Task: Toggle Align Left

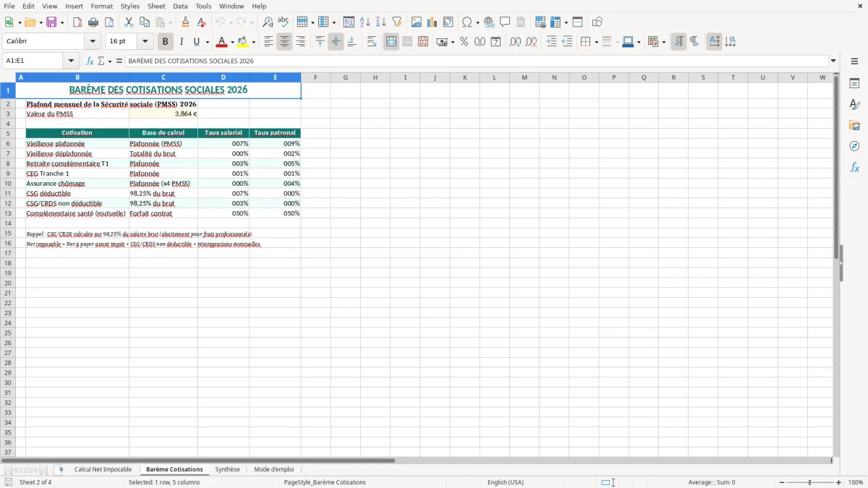Action: (x=268, y=42)
